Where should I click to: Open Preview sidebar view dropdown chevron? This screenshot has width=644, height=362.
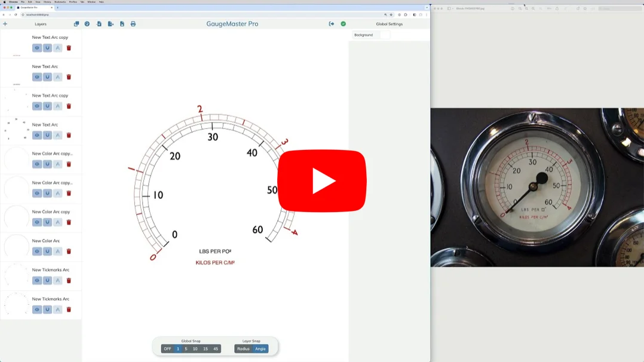coord(453,8)
